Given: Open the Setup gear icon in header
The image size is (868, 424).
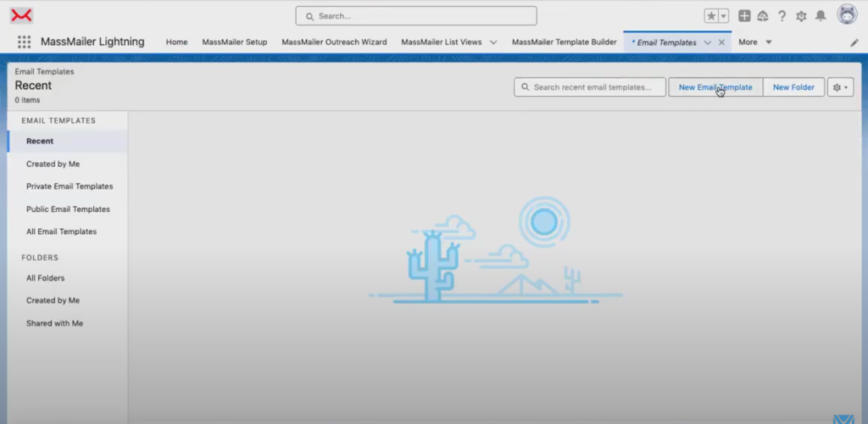Looking at the screenshot, I should [801, 16].
